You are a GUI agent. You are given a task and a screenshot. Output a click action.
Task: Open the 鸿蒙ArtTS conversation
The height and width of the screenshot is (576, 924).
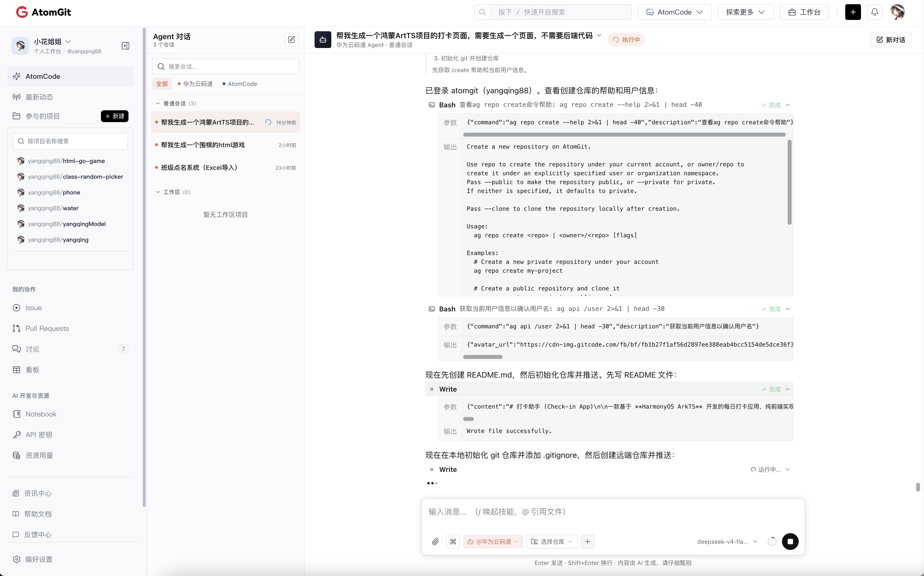[225, 122]
